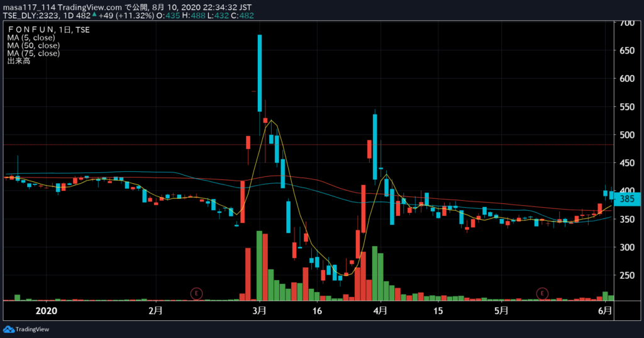Click the 300 price axis label
The height and width of the screenshot is (338, 644).
[627, 247]
